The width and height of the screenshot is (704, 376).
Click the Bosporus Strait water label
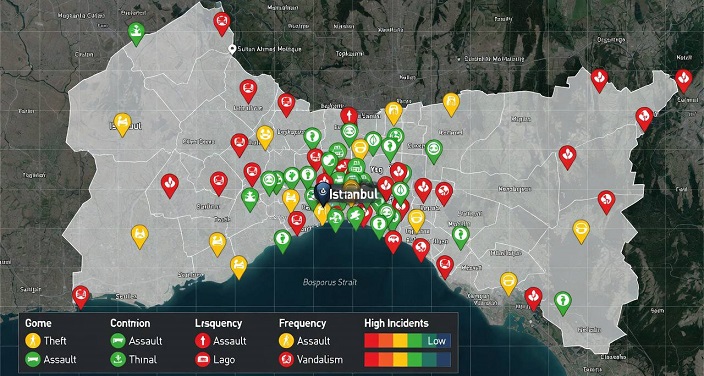pos(330,282)
